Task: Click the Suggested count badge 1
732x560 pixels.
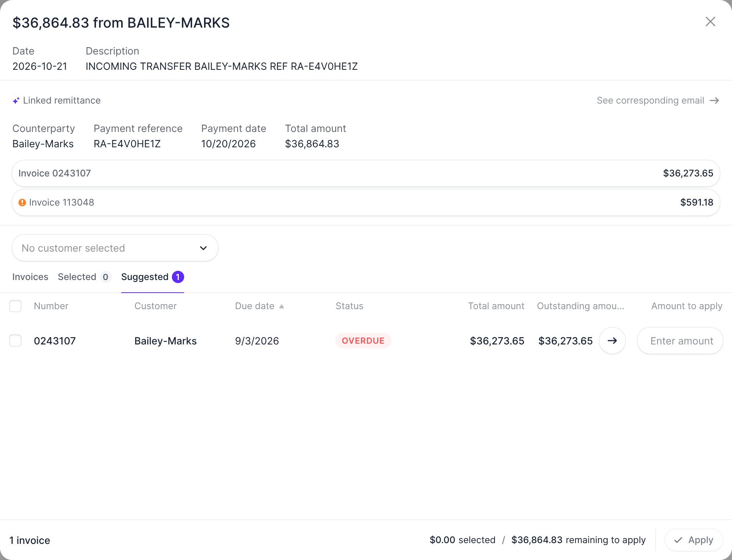Action: click(x=178, y=277)
